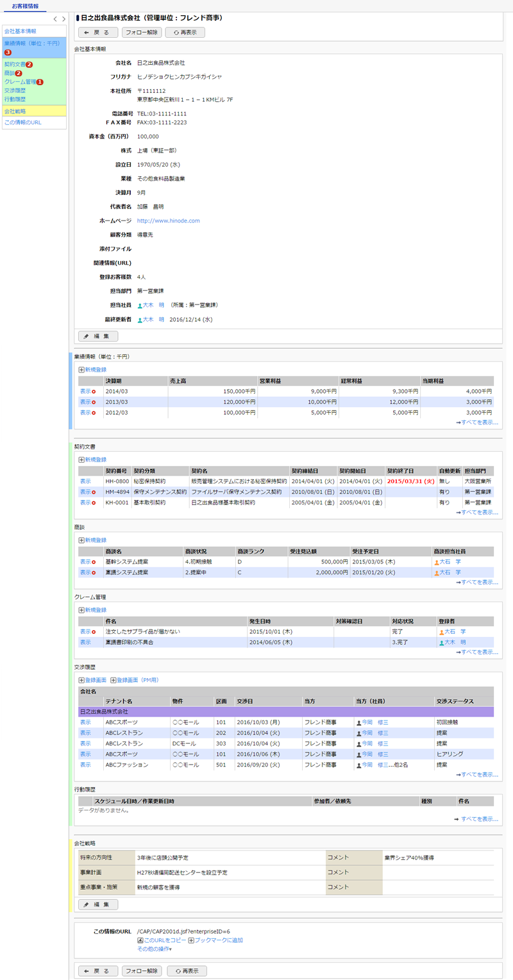Viewport: 513px width, 980px height.
Task: Open the http://www.hinode.com homepage link
Action: 169,220
